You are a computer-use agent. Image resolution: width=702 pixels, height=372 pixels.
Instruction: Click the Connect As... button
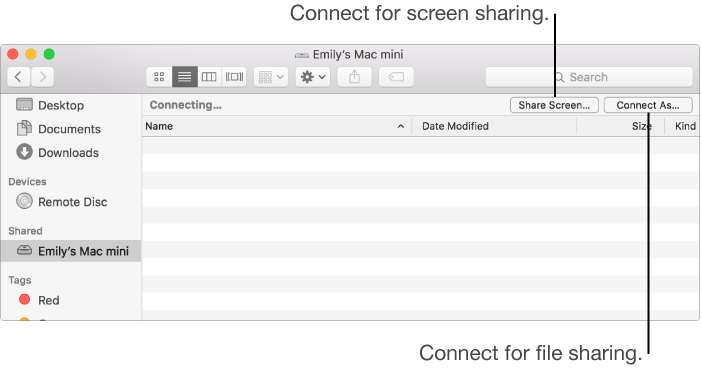point(648,105)
